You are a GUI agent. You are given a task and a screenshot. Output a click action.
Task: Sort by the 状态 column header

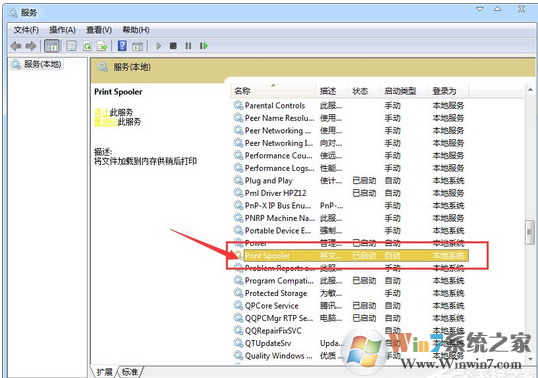[364, 91]
